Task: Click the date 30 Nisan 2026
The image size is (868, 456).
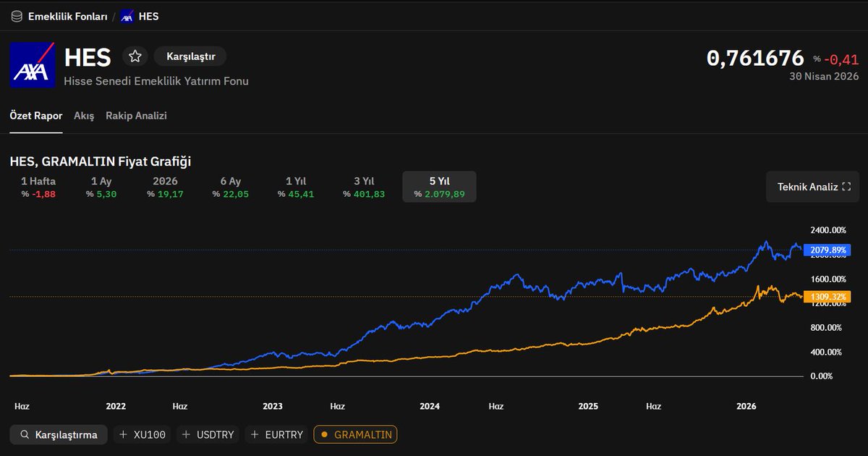Action: pyautogui.click(x=824, y=76)
